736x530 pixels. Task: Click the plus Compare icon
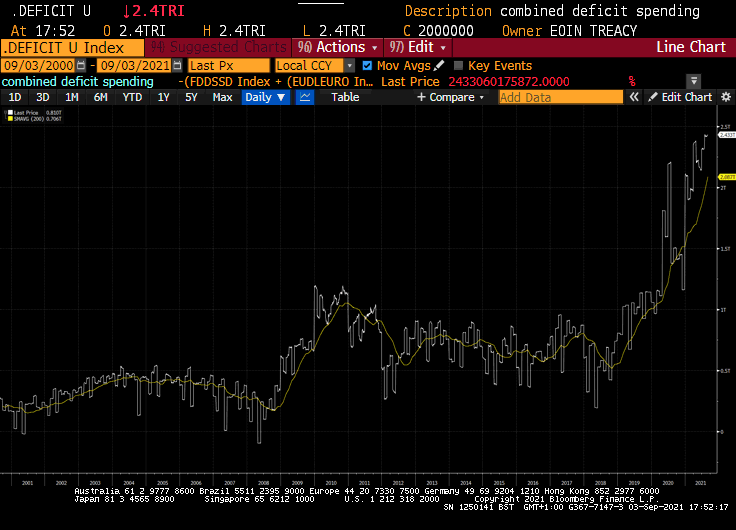click(x=421, y=97)
